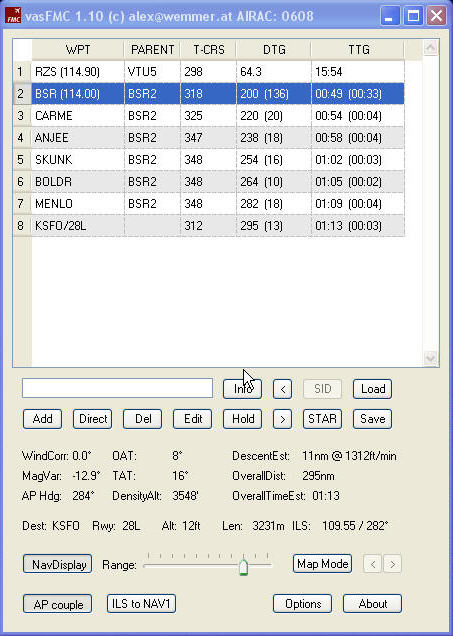The height and width of the screenshot is (636, 453).
Task: Click the Range slider handle
Action: click(243, 567)
